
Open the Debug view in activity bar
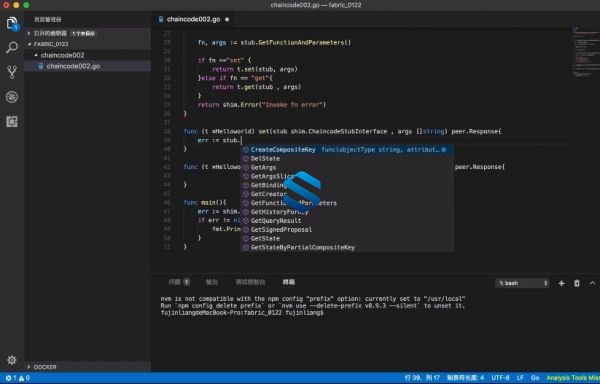12,97
